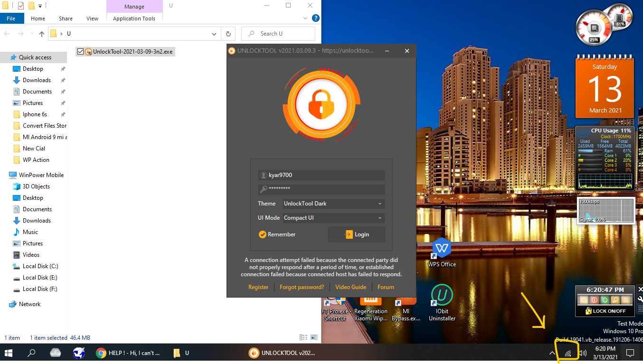Expand the ribbon with the chevron

pos(306,18)
